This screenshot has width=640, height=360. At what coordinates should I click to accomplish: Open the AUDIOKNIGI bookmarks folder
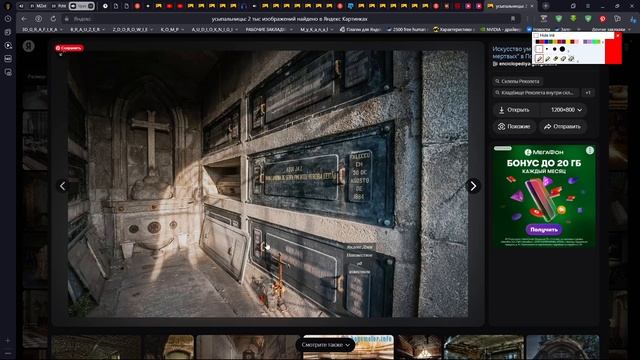(x=214, y=29)
